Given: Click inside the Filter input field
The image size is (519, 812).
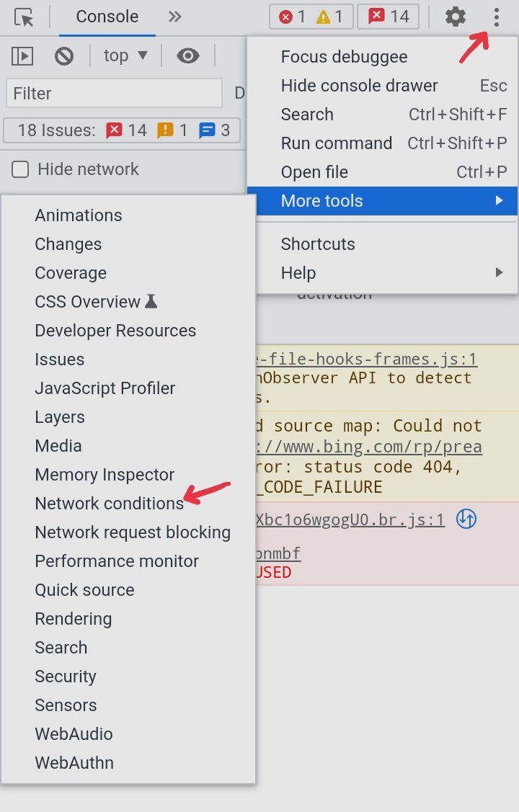Looking at the screenshot, I should 114,92.
